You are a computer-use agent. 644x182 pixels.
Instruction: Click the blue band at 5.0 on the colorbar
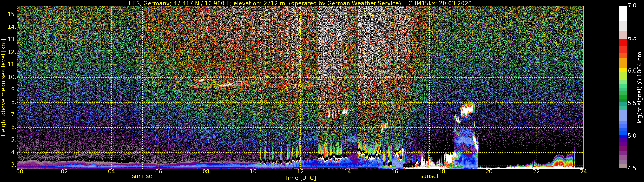[x=623, y=136]
